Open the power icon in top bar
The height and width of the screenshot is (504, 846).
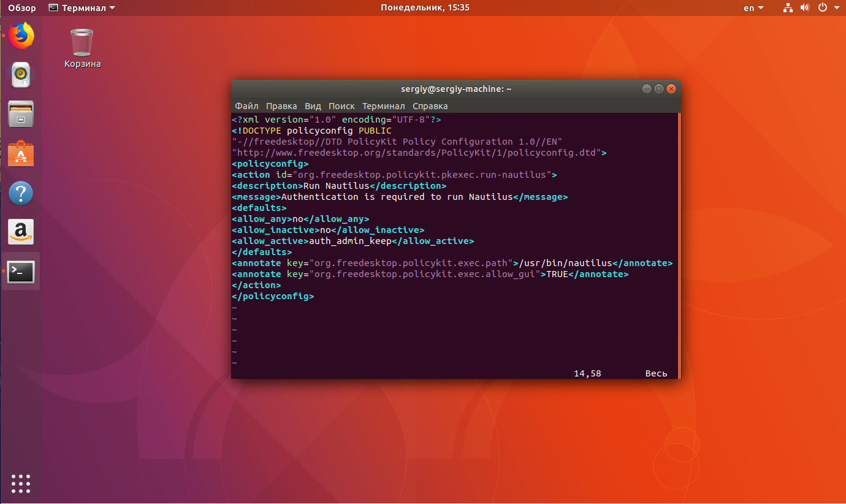coord(822,8)
